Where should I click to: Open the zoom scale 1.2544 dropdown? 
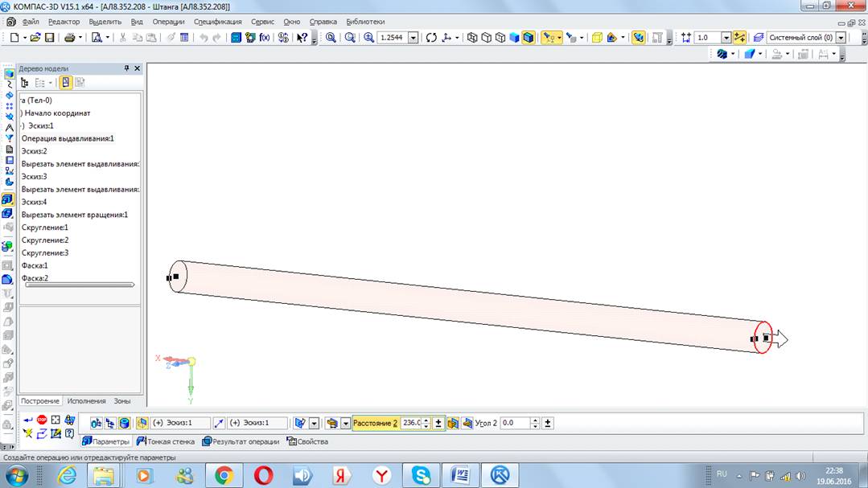[413, 38]
